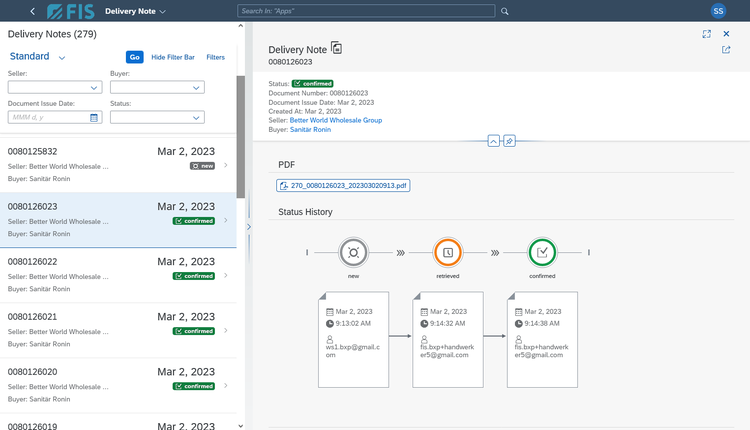This screenshot has width=750, height=430.
Task: Open the Filters dialog
Action: click(215, 57)
